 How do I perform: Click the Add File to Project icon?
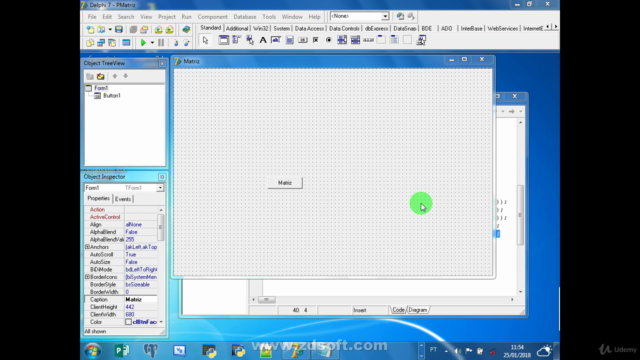coord(158,29)
